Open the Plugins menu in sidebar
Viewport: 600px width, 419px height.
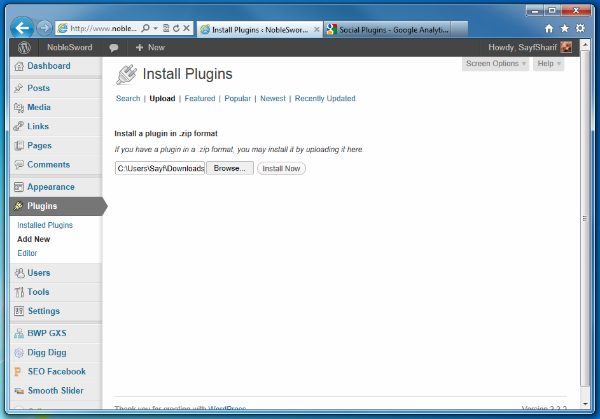56,206
